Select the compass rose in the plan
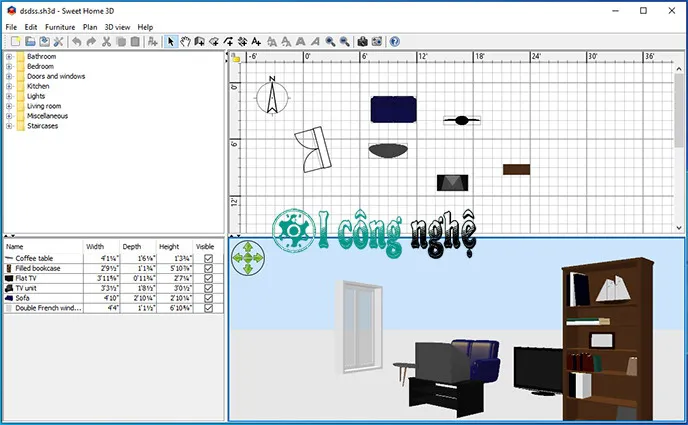This screenshot has height=425, width=688. click(x=272, y=96)
